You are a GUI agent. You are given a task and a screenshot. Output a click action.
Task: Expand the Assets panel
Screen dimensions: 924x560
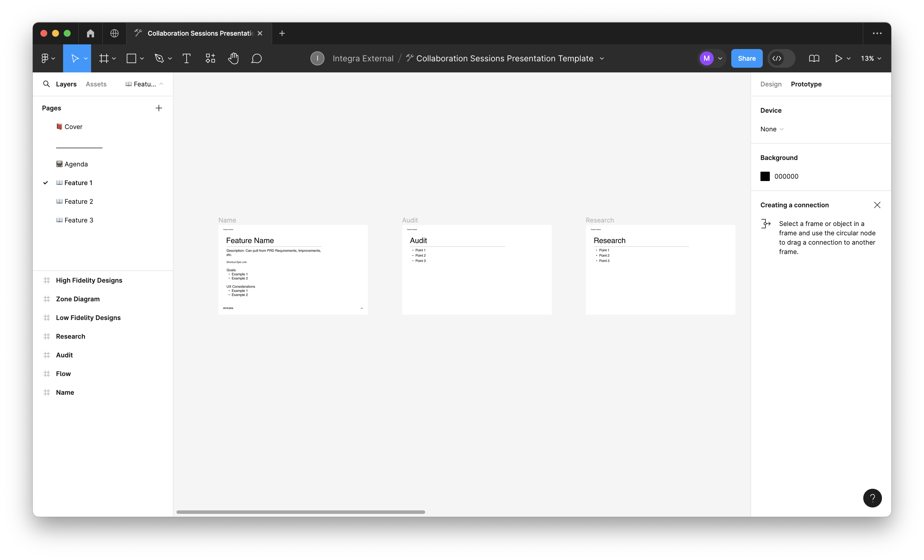pyautogui.click(x=95, y=84)
